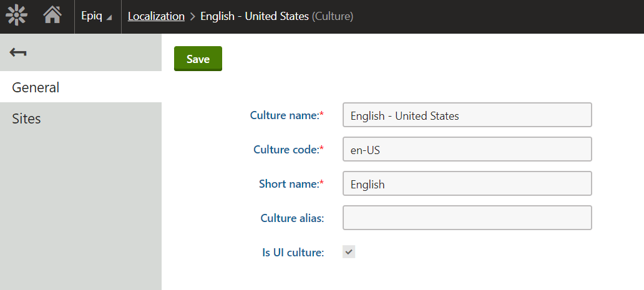
Task: Click the Culture alias label
Action: pyautogui.click(x=292, y=218)
